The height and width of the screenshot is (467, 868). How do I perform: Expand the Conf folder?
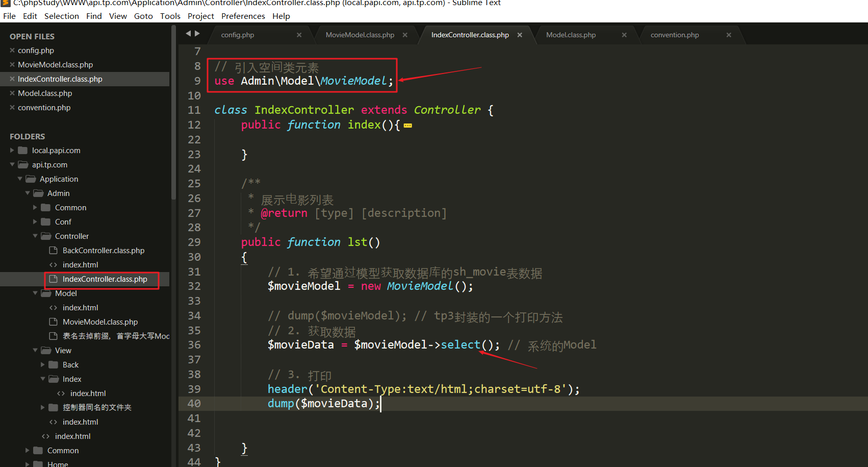(x=35, y=222)
